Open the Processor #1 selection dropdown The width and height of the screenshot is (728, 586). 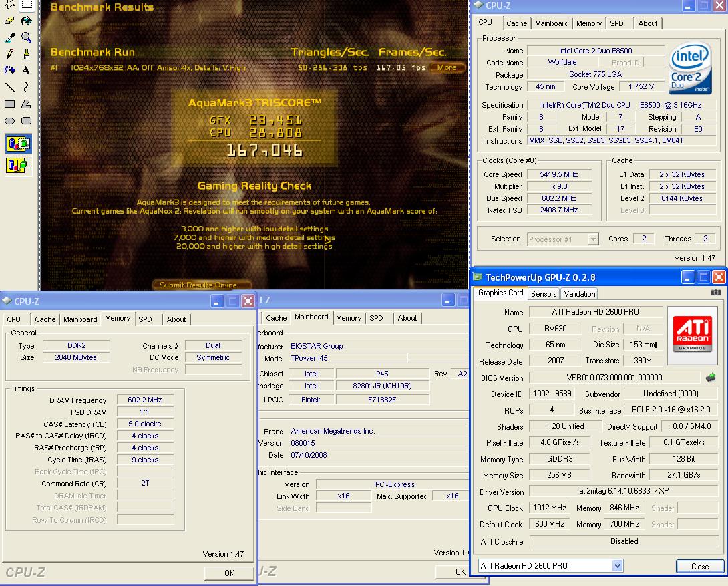coord(593,239)
